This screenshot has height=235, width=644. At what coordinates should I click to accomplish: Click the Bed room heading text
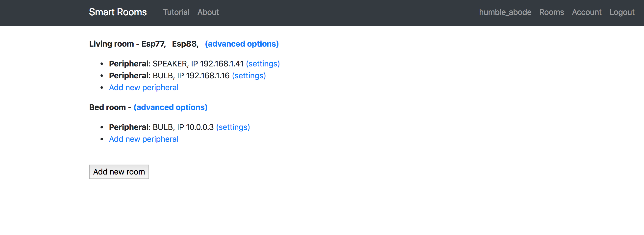tap(107, 107)
